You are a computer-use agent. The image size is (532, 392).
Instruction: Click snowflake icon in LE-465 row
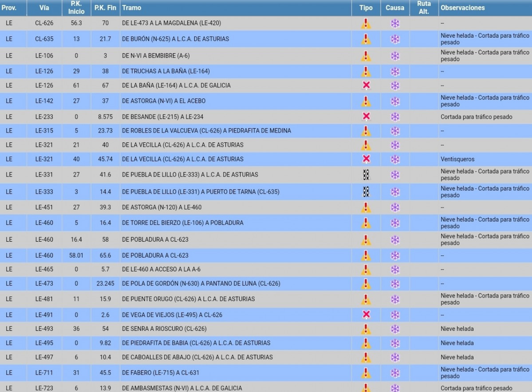395,270
